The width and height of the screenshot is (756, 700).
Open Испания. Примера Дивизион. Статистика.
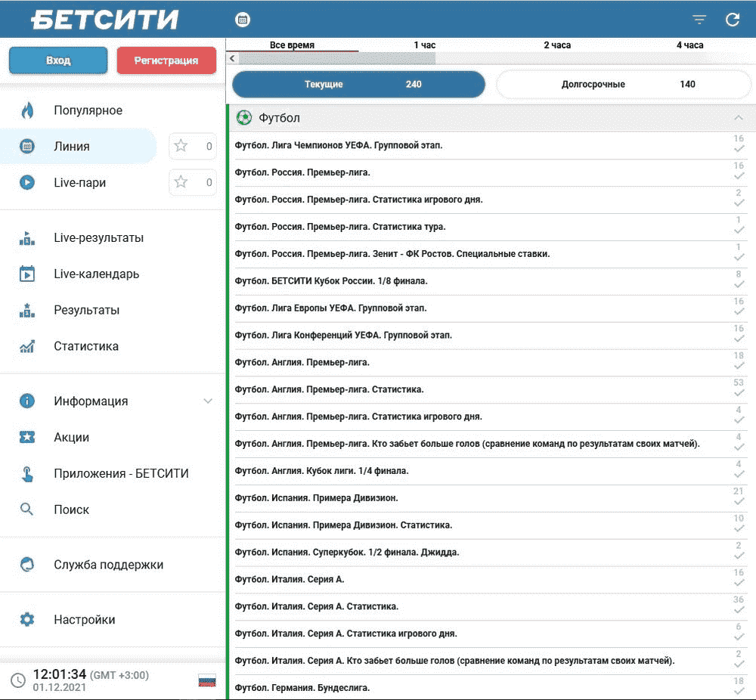pos(488,525)
